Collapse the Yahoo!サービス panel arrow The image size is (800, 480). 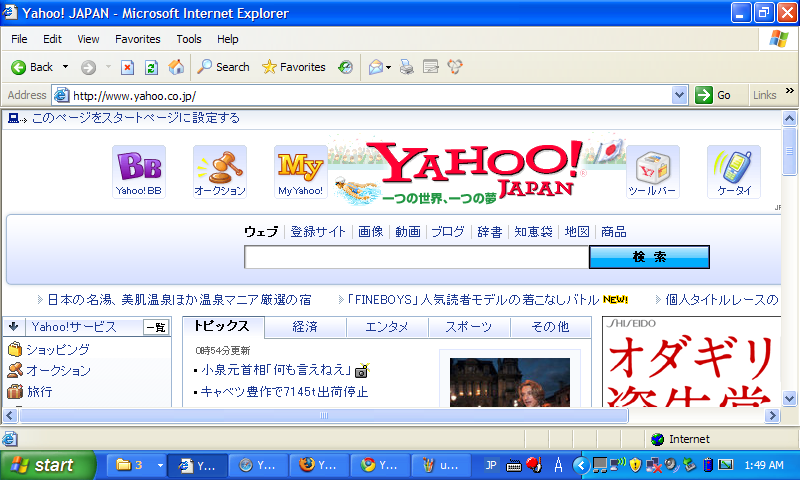tap(14, 326)
